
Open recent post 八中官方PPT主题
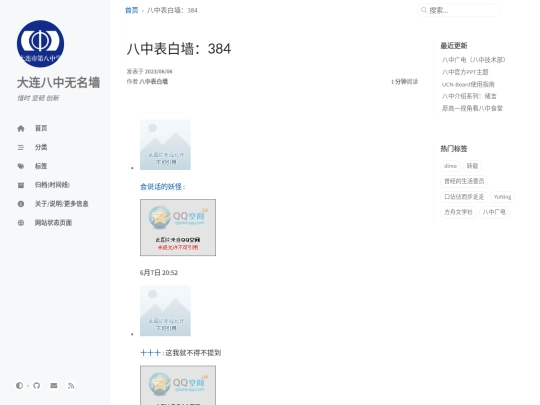[465, 72]
